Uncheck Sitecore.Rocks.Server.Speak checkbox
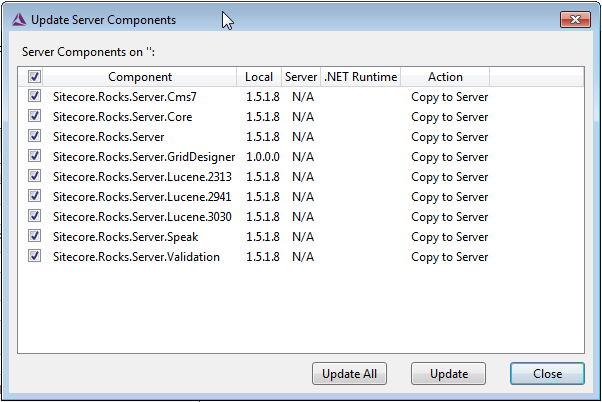602x402 pixels. (x=34, y=236)
